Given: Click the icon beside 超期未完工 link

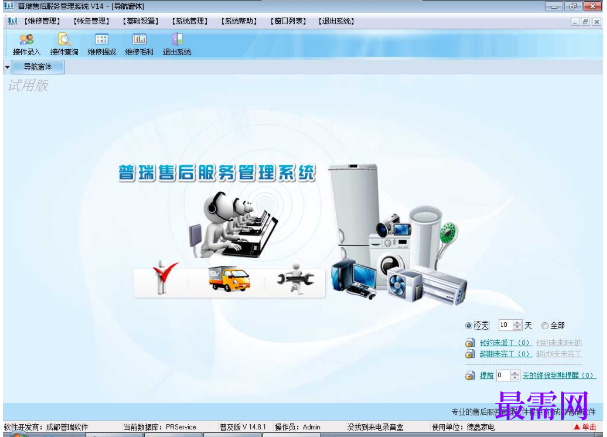Looking at the screenshot, I should (x=470, y=353).
